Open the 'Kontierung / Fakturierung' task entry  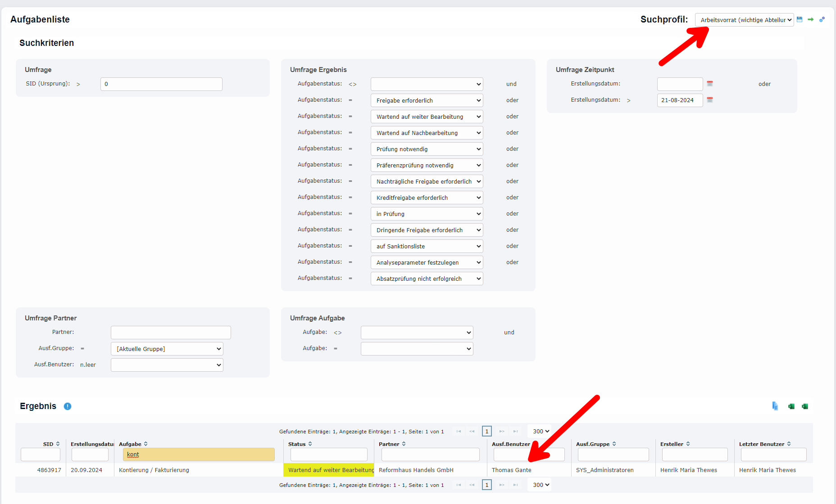(154, 470)
